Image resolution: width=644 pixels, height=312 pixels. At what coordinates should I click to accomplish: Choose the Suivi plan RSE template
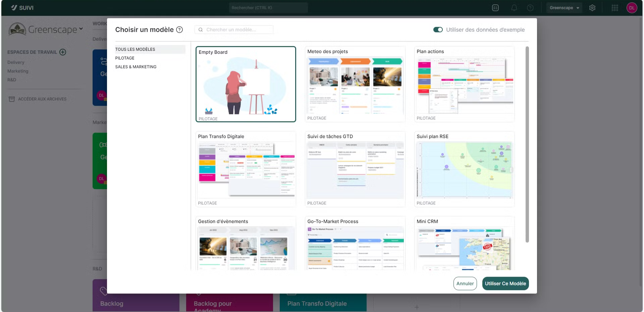click(464, 169)
